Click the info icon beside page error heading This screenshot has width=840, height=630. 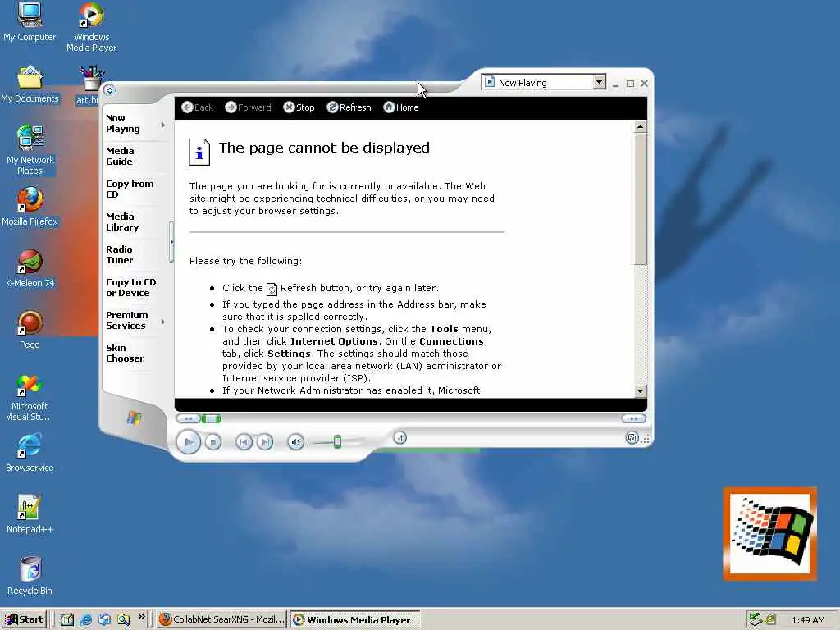(x=199, y=153)
